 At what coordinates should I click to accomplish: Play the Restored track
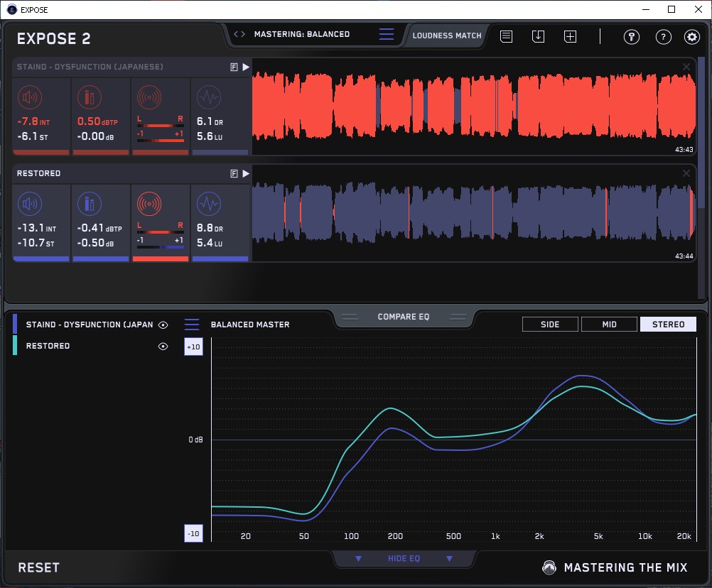(x=246, y=173)
